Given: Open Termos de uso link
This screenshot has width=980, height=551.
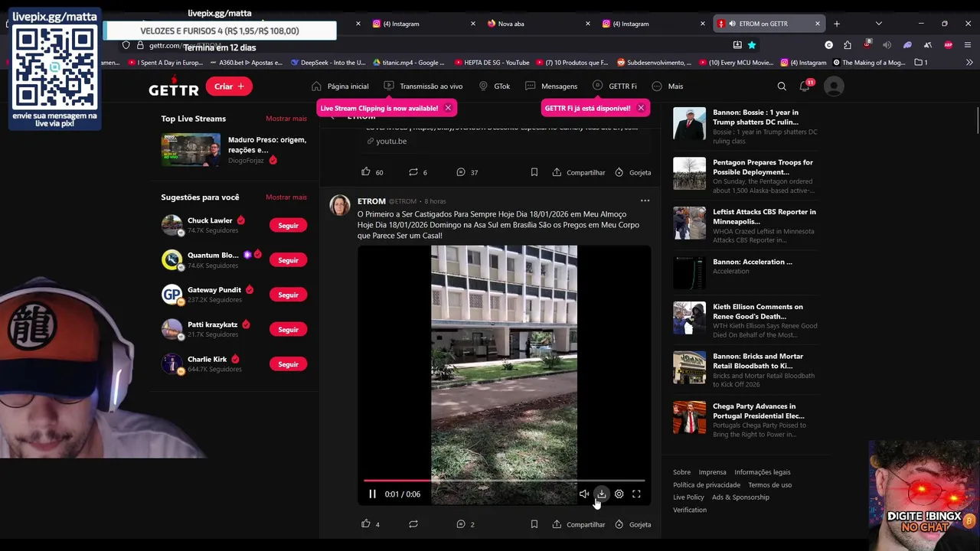Looking at the screenshot, I should coord(770,485).
